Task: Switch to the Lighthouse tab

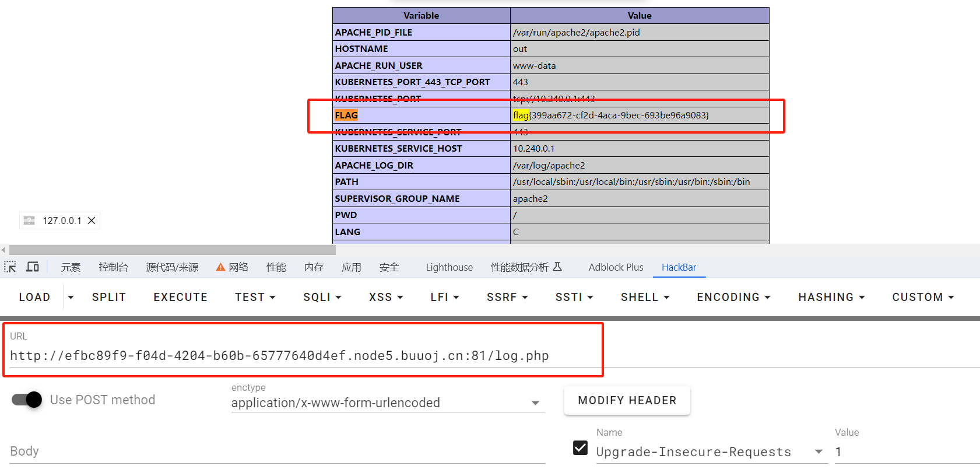Action: (x=449, y=267)
